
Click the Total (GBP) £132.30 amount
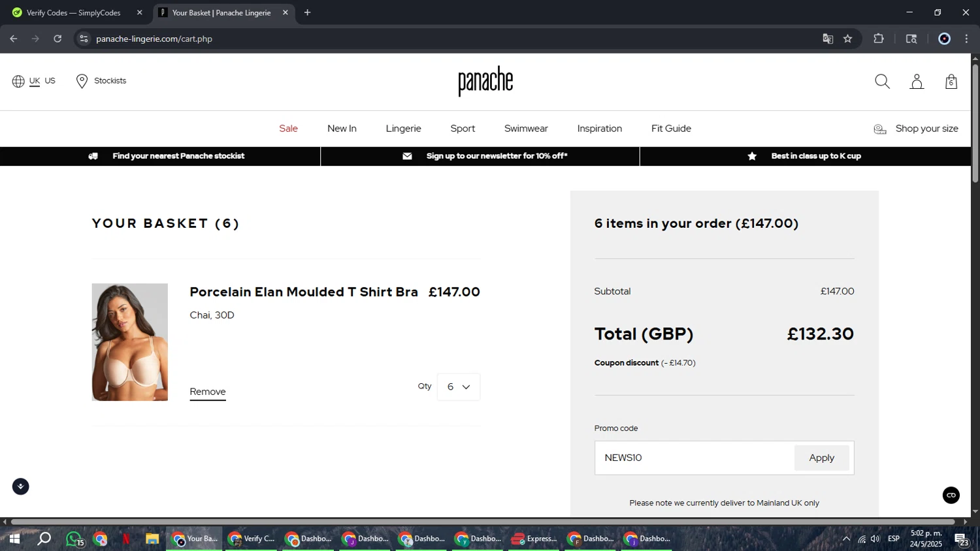pyautogui.click(x=821, y=334)
